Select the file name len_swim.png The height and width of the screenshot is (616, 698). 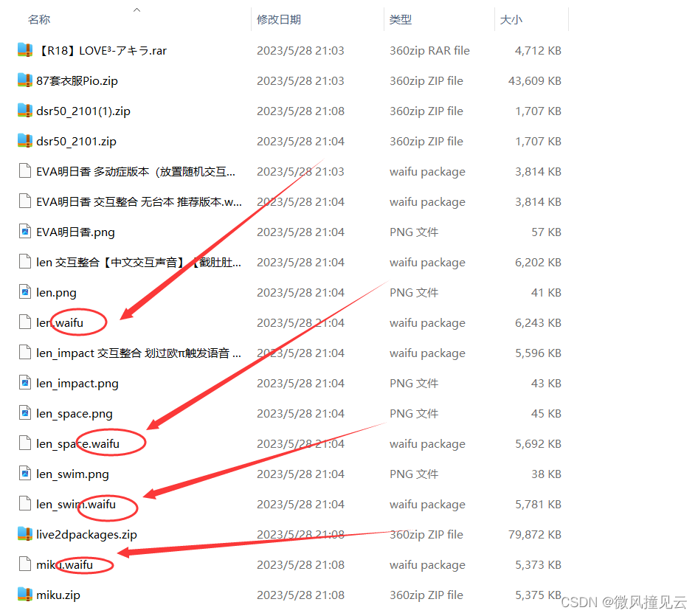(x=72, y=474)
